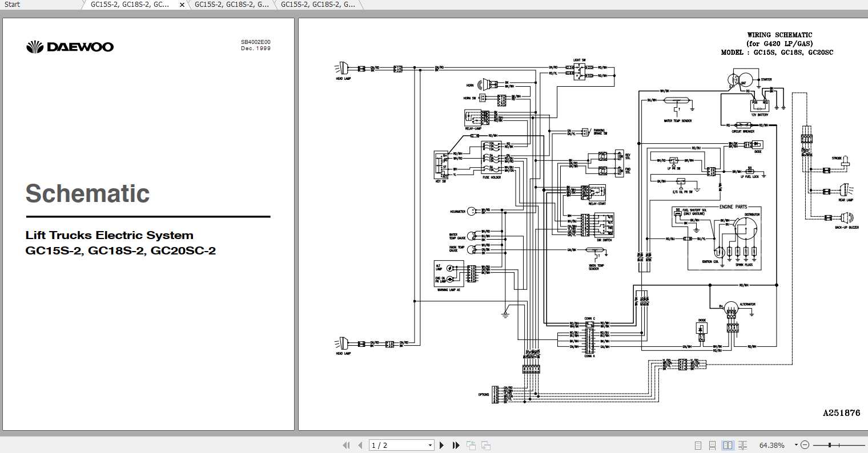
Task: Open the page number dropdown
Action: [x=431, y=445]
